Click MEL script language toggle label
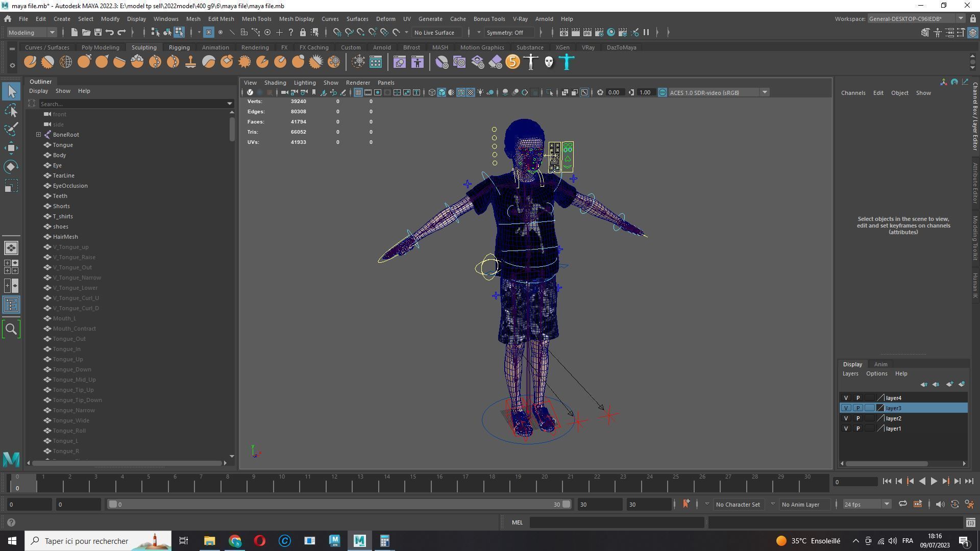 (517, 522)
